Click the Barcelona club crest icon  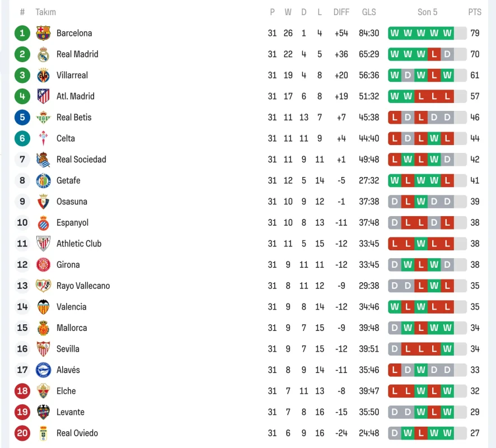(43, 33)
